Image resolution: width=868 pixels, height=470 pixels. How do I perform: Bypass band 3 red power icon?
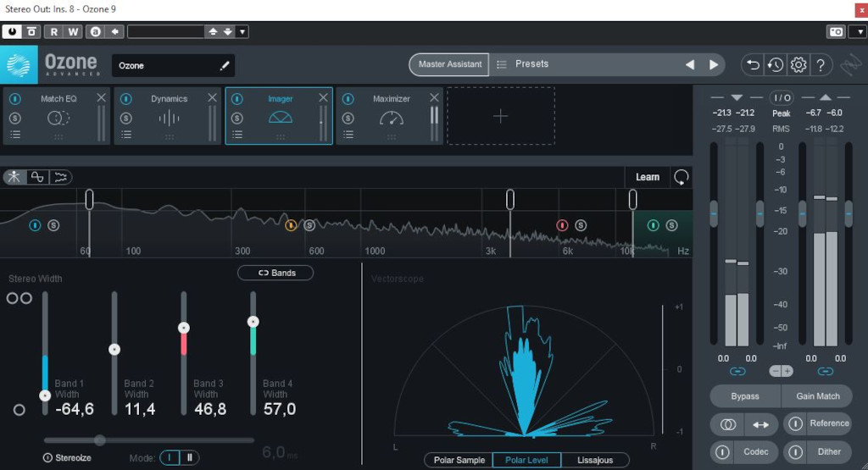coord(562,225)
